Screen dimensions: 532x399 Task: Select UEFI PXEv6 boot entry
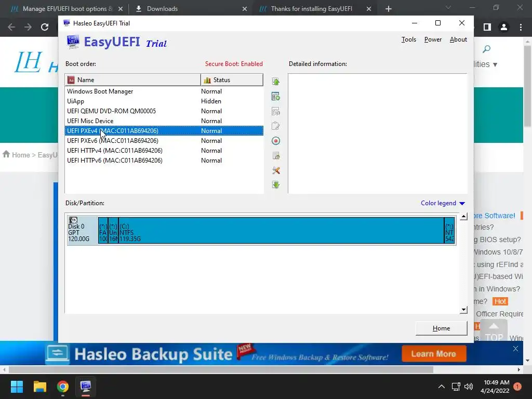point(164,140)
